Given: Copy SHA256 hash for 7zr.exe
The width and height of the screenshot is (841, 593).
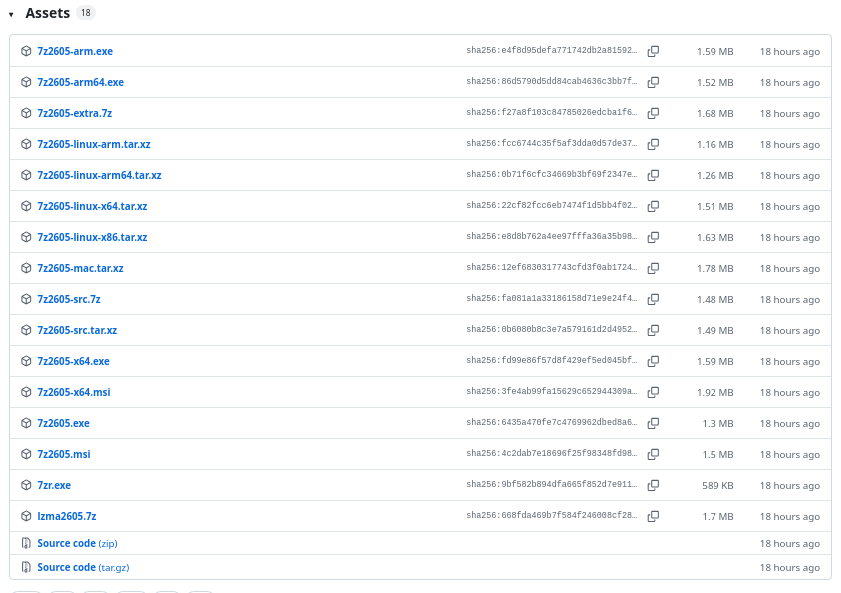Looking at the screenshot, I should coord(653,486).
